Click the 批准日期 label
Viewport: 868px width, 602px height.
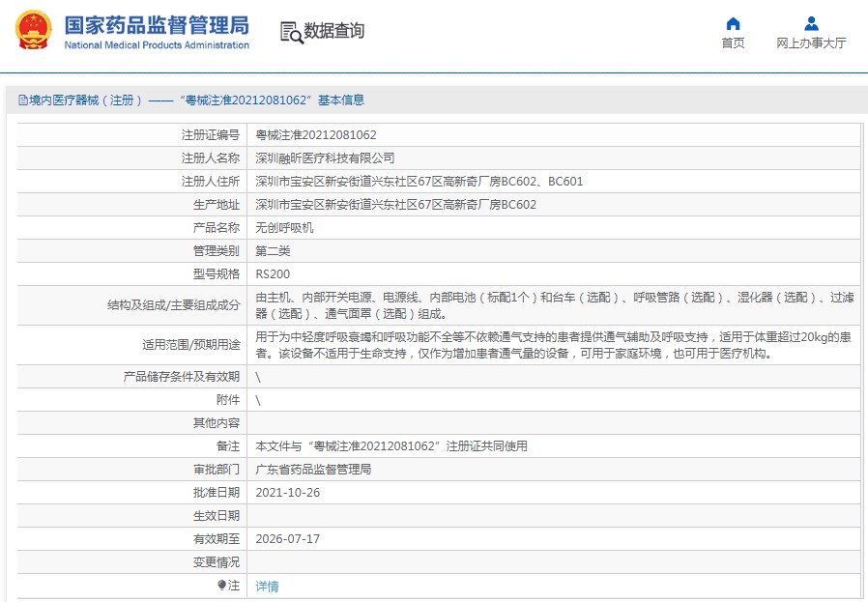click(217, 493)
